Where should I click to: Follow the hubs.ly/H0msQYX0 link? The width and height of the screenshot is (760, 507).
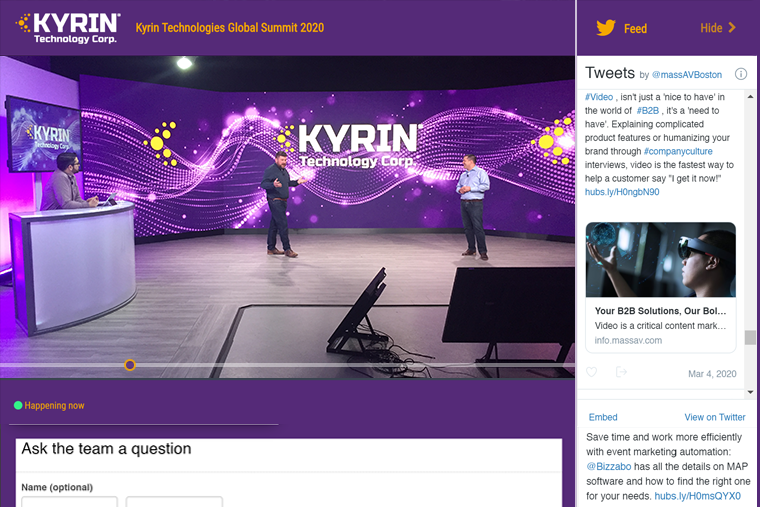pyautogui.click(x=697, y=496)
